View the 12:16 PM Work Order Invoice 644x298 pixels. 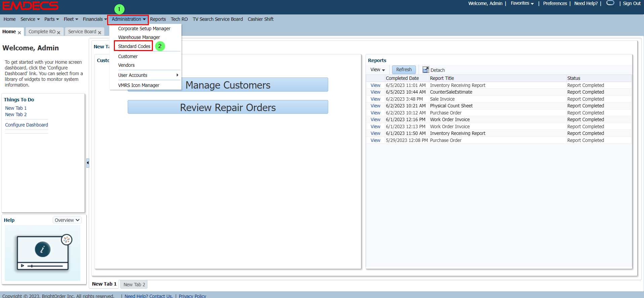375,119
